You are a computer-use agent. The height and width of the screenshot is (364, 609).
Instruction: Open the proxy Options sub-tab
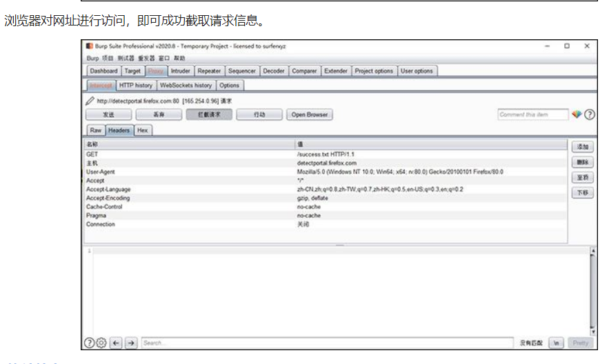[229, 85]
